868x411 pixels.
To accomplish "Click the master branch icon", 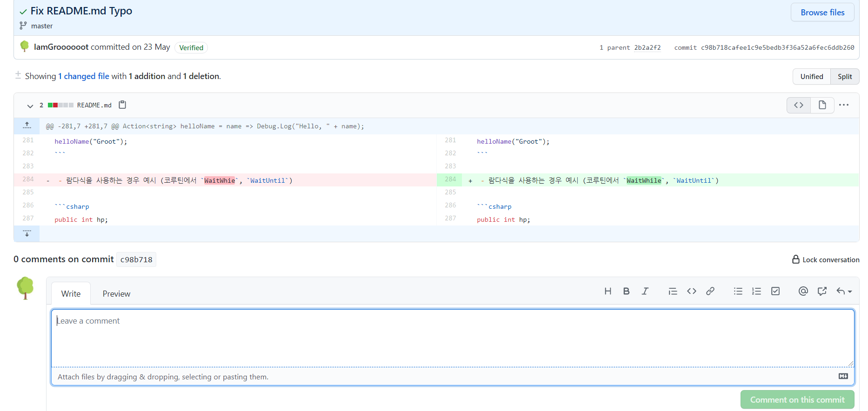I will 23,26.
